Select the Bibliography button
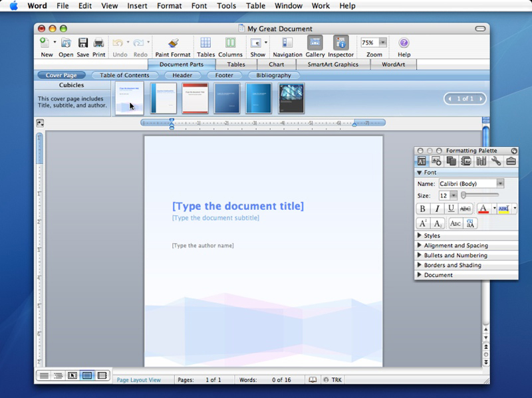 273,76
